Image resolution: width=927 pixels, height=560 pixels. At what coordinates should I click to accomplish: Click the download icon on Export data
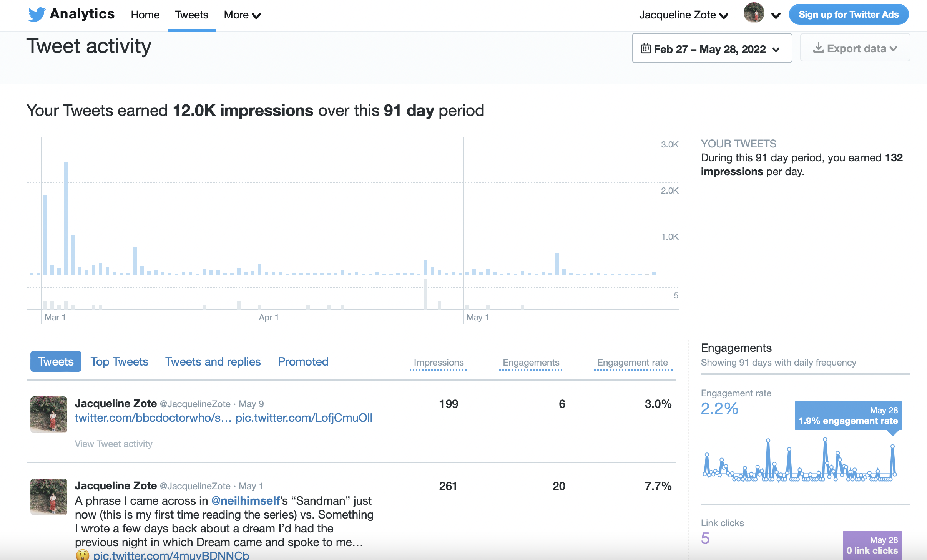tap(818, 48)
